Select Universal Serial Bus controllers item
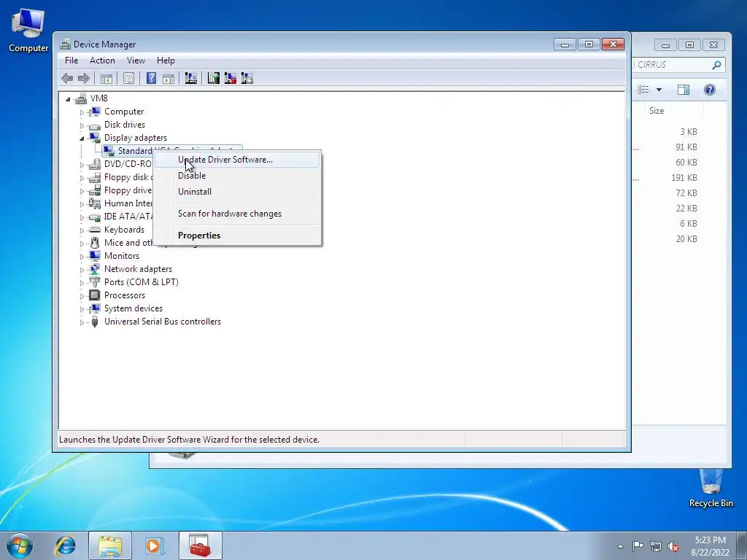This screenshot has height=560, width=747. [163, 322]
